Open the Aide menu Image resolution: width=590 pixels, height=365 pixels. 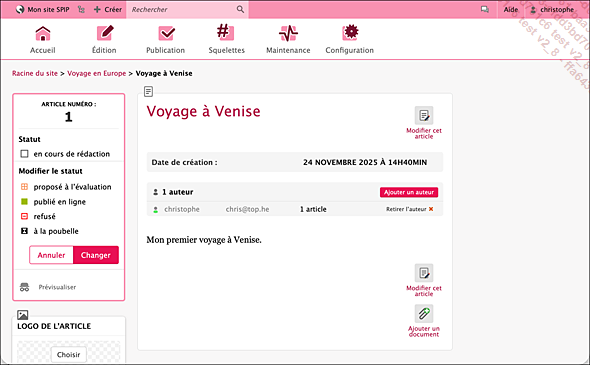point(511,9)
